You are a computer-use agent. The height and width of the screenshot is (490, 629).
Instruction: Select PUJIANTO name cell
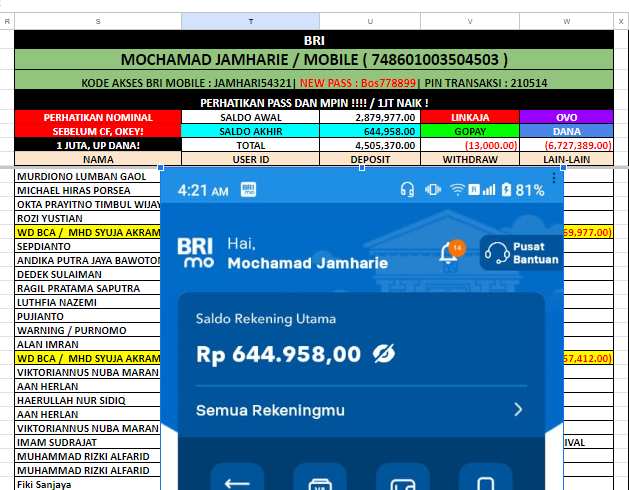[87, 316]
